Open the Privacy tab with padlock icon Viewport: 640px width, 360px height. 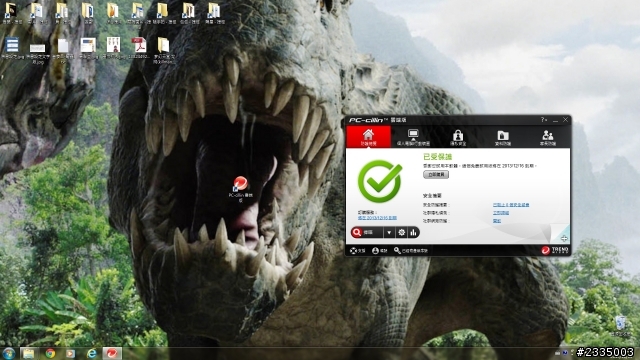pos(458,137)
